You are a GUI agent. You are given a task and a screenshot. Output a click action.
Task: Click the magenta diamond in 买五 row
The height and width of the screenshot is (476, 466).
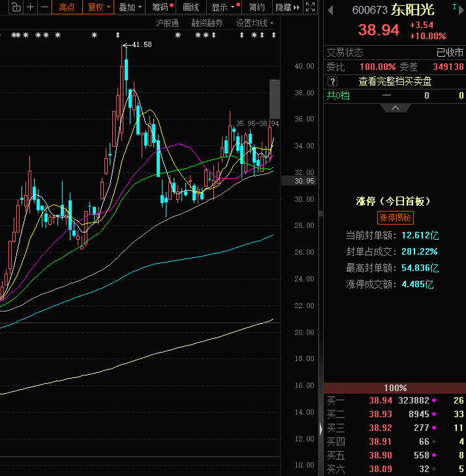[434, 455]
